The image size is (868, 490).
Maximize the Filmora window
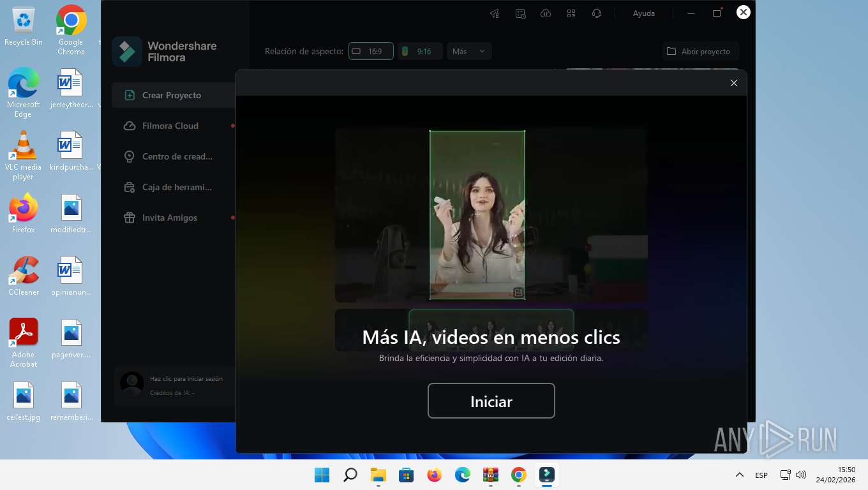click(x=717, y=13)
